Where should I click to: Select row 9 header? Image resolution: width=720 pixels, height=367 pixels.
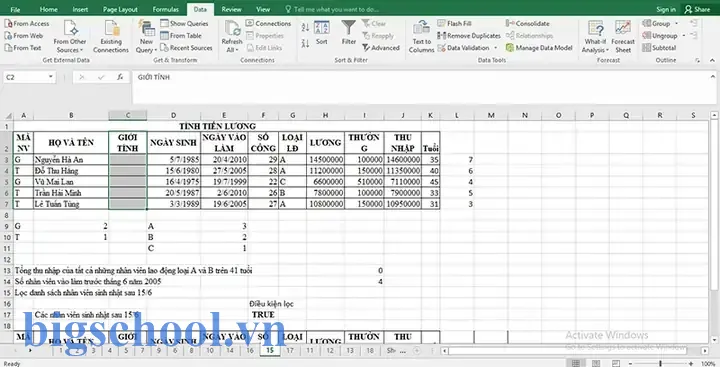pos(6,226)
